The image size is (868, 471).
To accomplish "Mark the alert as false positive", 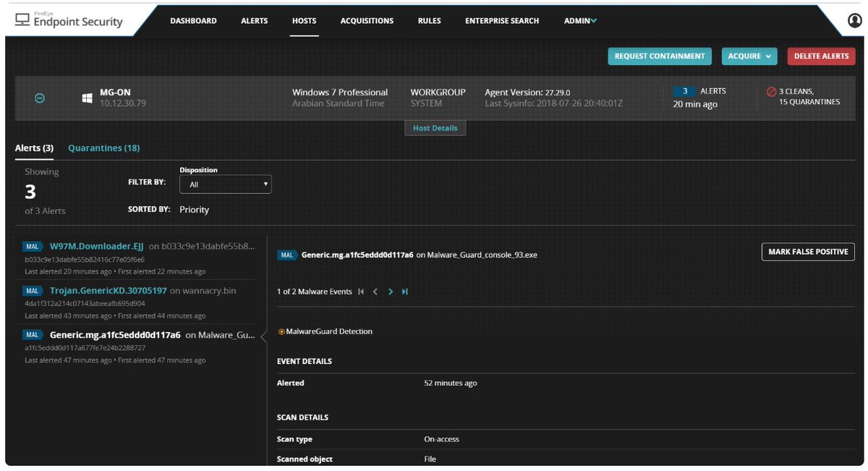I will 808,252.
